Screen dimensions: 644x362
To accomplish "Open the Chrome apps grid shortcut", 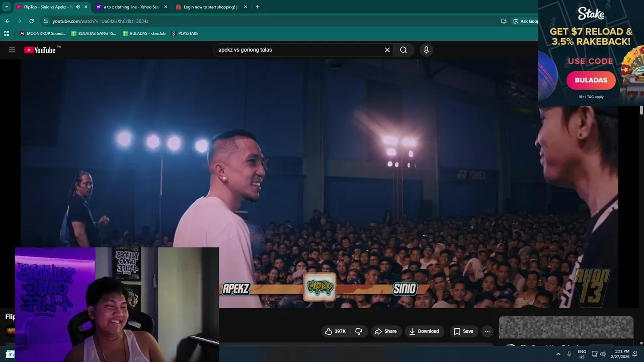I will coord(7,34).
